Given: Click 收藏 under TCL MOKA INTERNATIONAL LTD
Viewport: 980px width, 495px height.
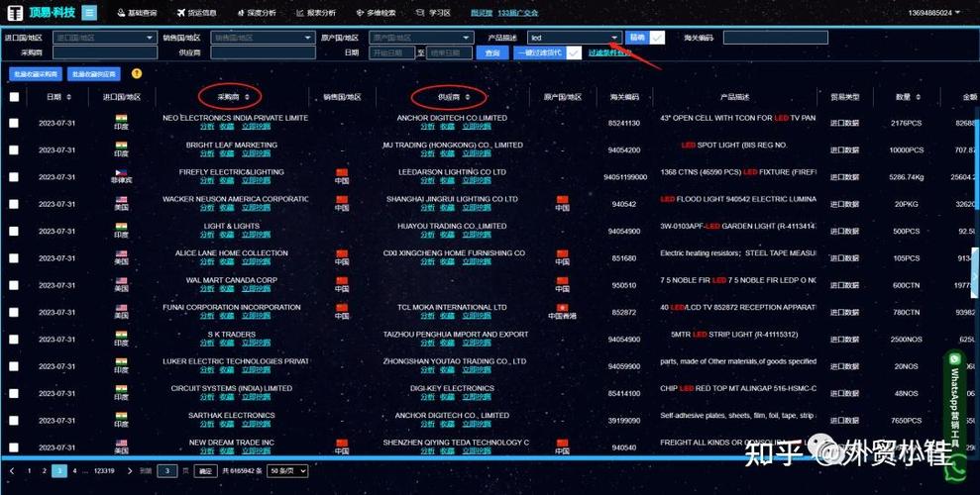Looking at the screenshot, I should 447,316.
